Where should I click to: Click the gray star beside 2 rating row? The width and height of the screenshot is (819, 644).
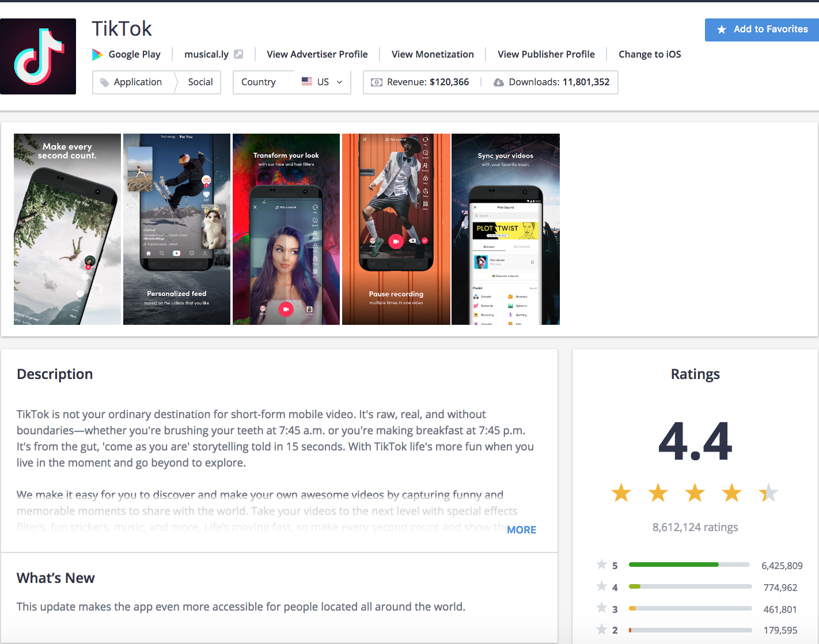tap(602, 629)
